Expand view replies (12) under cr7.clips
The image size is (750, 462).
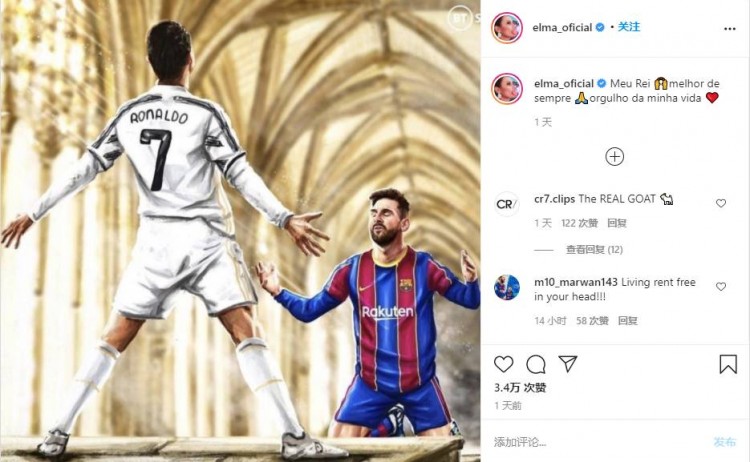[x=595, y=250]
